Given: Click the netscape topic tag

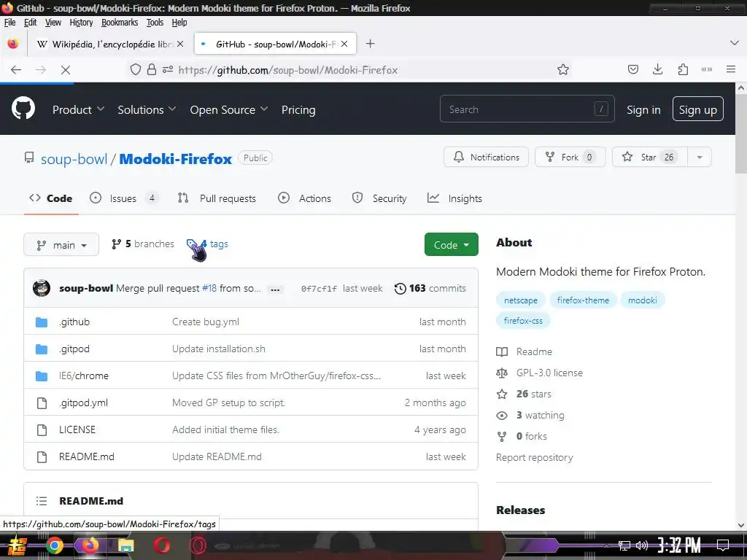Looking at the screenshot, I should pyautogui.click(x=521, y=300).
